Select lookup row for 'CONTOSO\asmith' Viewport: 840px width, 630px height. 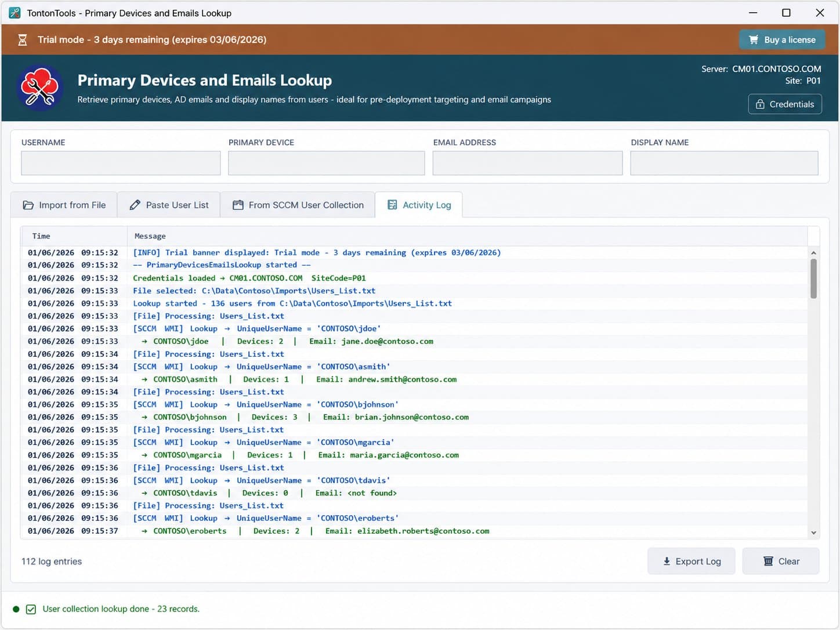coord(414,367)
